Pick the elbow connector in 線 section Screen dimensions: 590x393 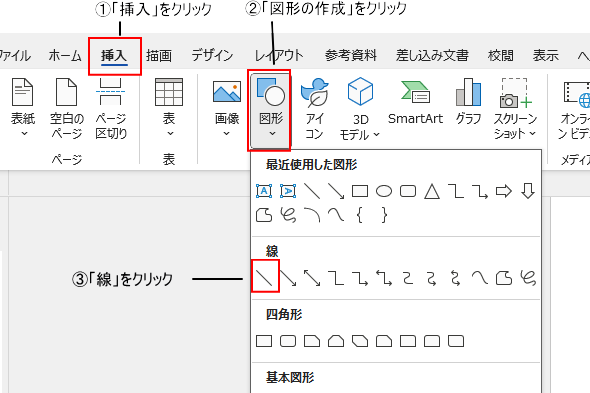[x=336, y=278]
